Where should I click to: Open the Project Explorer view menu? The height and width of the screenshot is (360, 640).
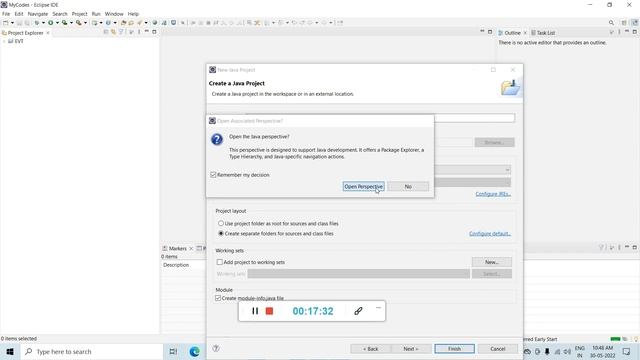(x=139, y=32)
